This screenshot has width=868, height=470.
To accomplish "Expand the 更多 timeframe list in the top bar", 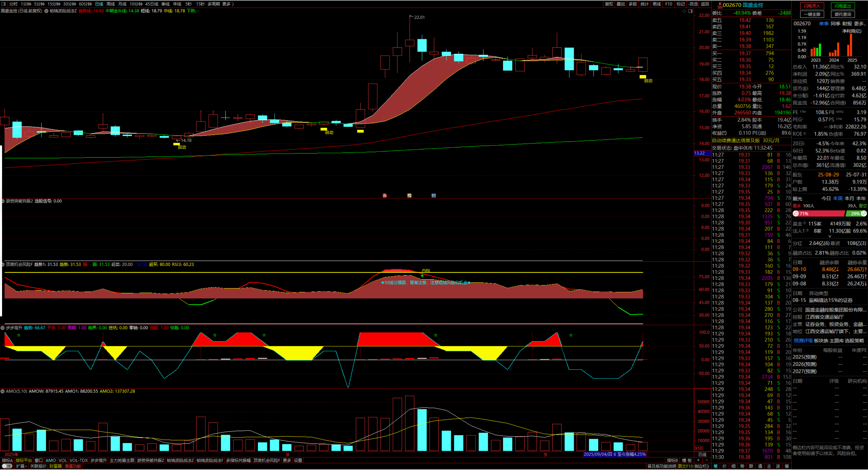I will click(x=228, y=4).
